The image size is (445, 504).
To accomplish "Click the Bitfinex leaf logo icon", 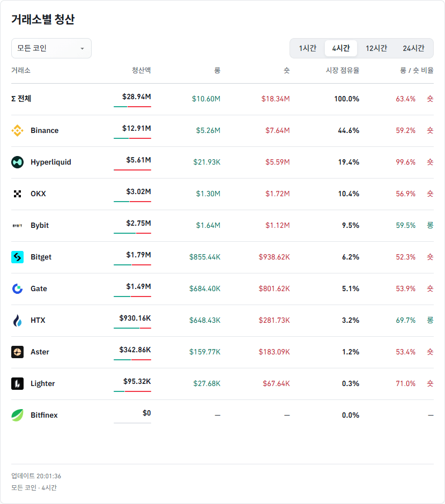I will [x=17, y=416].
